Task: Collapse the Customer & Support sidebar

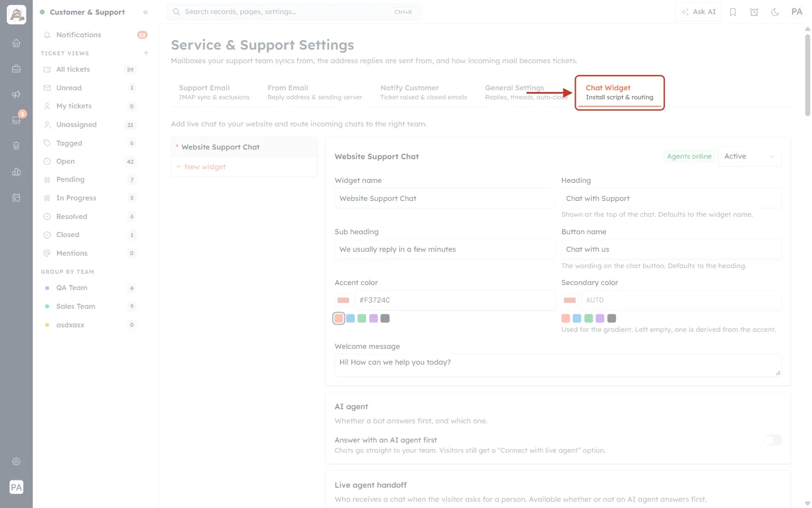Action: [145, 12]
